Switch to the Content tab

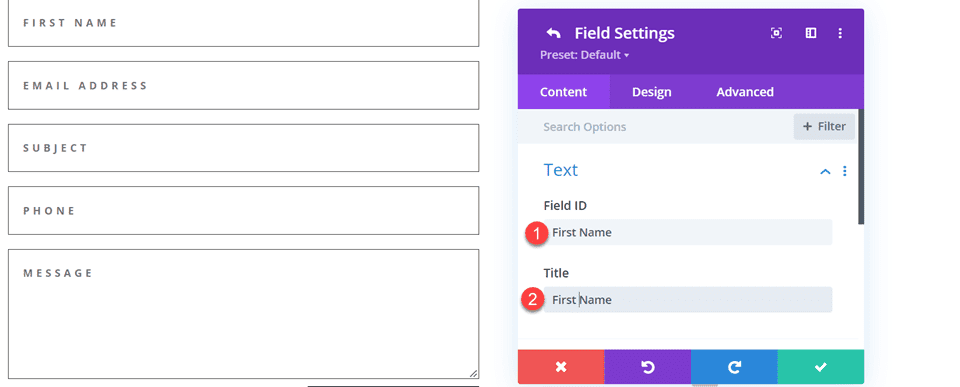click(563, 92)
